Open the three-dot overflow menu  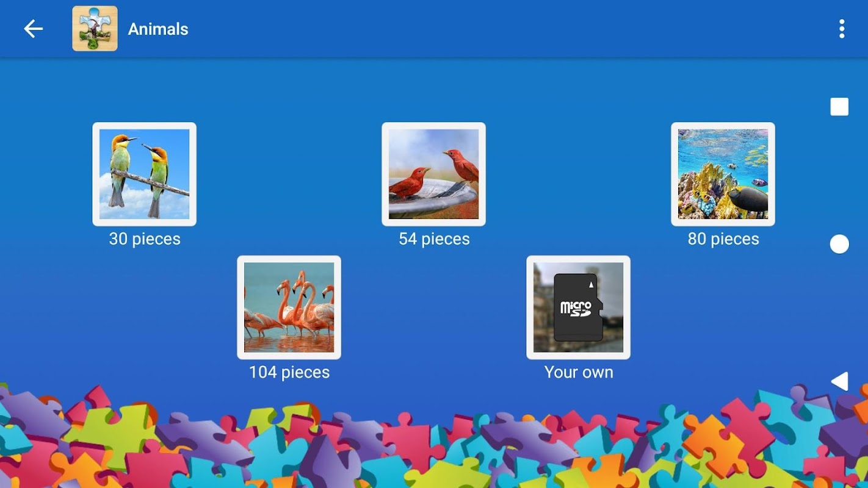pos(842,29)
